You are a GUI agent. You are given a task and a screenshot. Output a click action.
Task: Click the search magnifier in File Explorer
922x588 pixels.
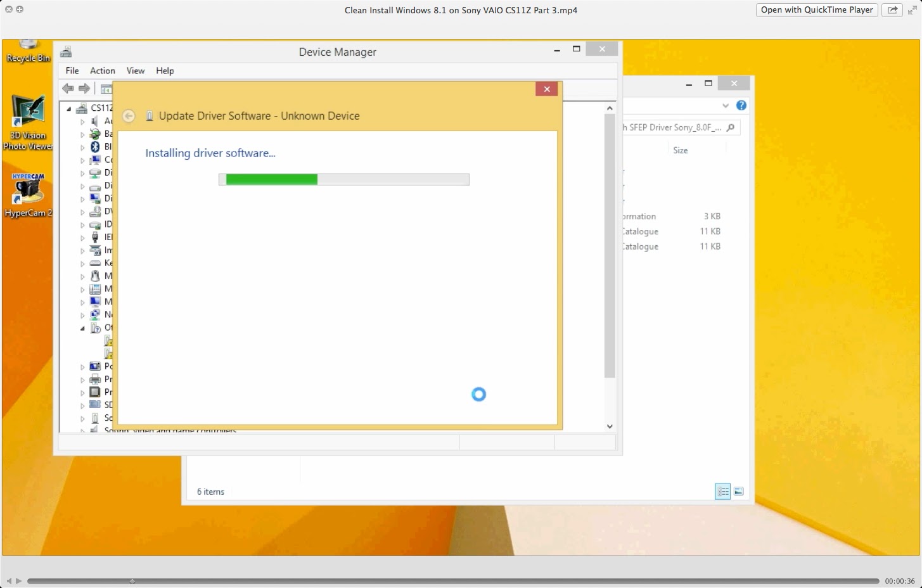coord(730,127)
